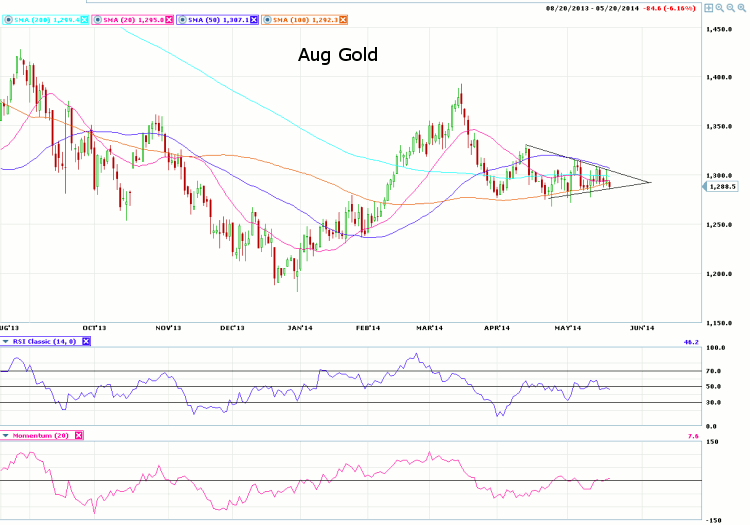
Task: Click the last magnifier zoom icon
Action: coord(742,8)
